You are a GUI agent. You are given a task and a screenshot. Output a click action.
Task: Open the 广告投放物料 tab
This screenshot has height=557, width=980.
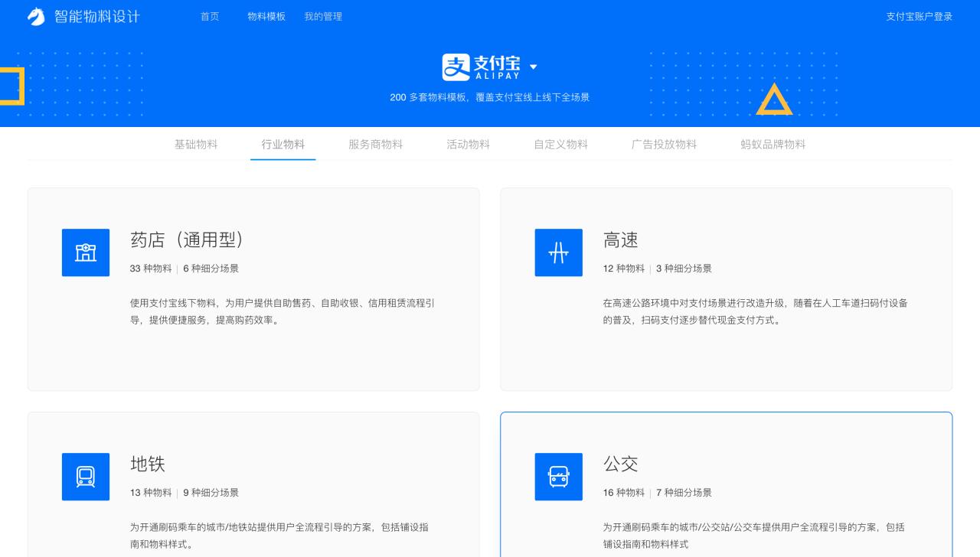(665, 144)
